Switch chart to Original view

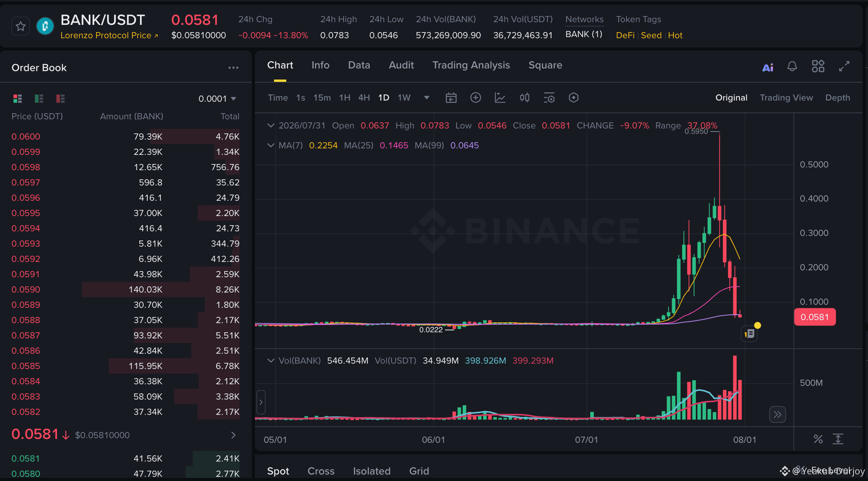pyautogui.click(x=731, y=98)
